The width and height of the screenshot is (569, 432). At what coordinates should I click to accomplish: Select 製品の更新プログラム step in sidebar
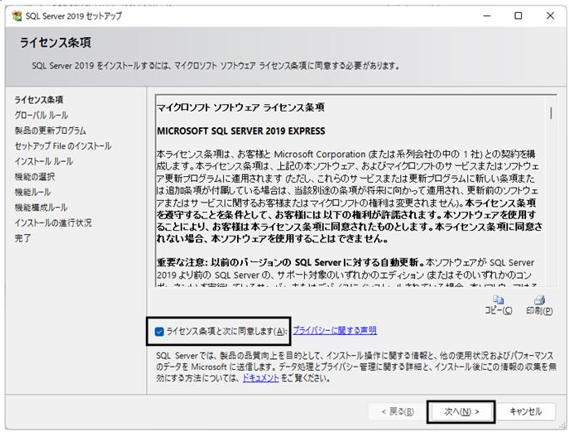click(50, 131)
